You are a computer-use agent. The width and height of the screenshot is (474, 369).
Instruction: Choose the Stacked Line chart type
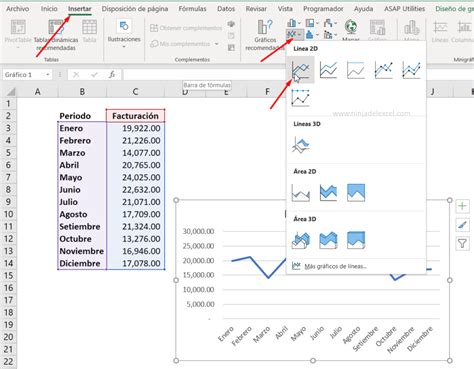[x=328, y=70]
